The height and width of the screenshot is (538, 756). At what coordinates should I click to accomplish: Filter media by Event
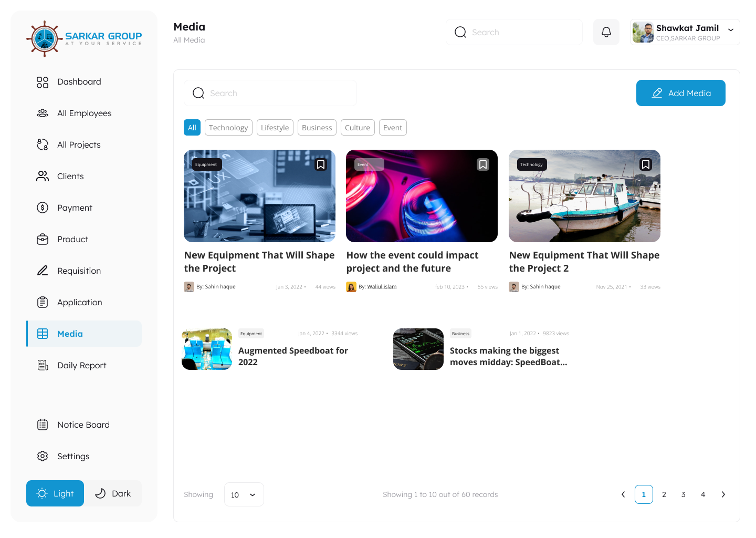[393, 128]
